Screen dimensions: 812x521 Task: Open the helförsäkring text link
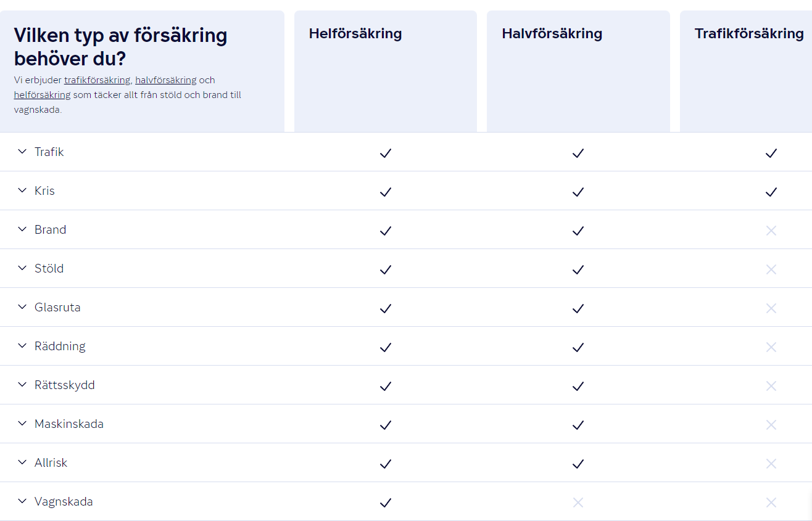[x=43, y=95]
